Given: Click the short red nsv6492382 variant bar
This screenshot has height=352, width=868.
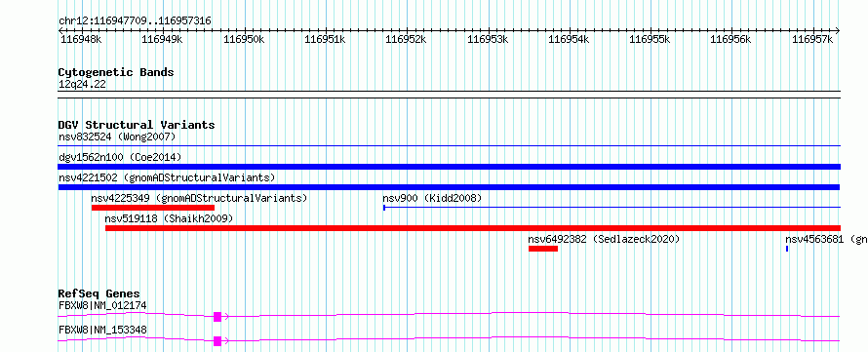Looking at the screenshot, I should (543, 249).
